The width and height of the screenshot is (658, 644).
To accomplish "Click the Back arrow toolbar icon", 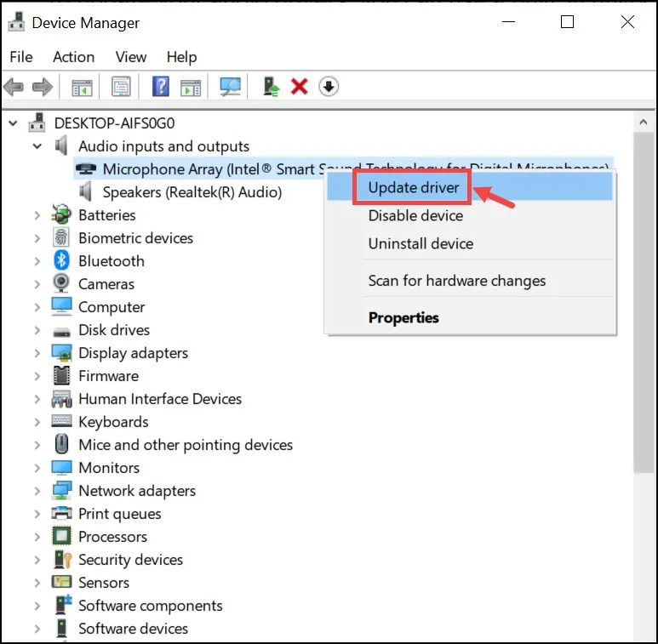I will (x=13, y=88).
